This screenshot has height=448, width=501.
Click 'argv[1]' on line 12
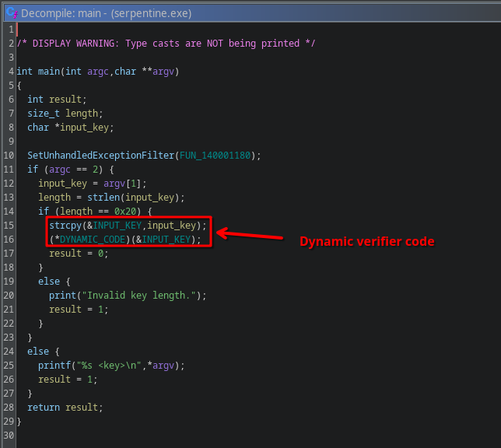pyautogui.click(x=122, y=184)
